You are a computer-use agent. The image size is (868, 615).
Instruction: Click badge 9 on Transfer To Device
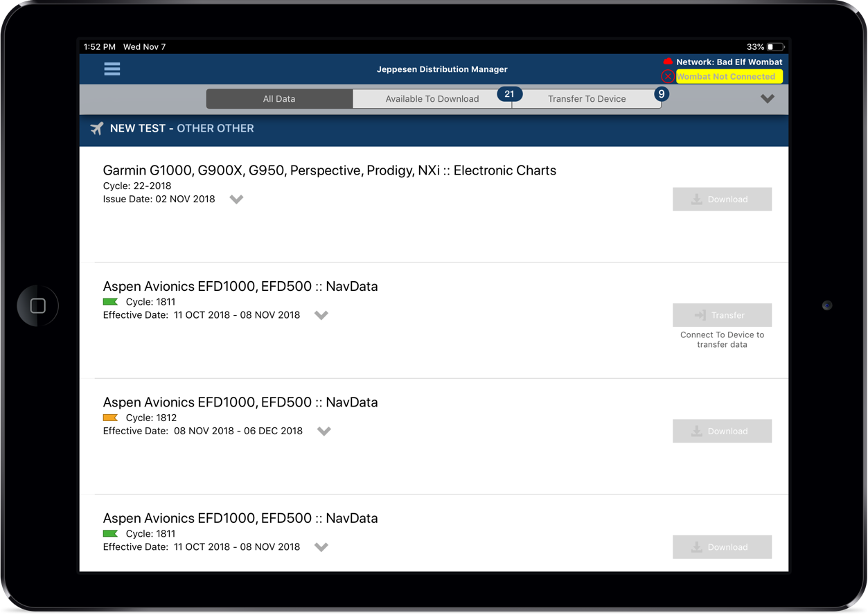tap(662, 94)
